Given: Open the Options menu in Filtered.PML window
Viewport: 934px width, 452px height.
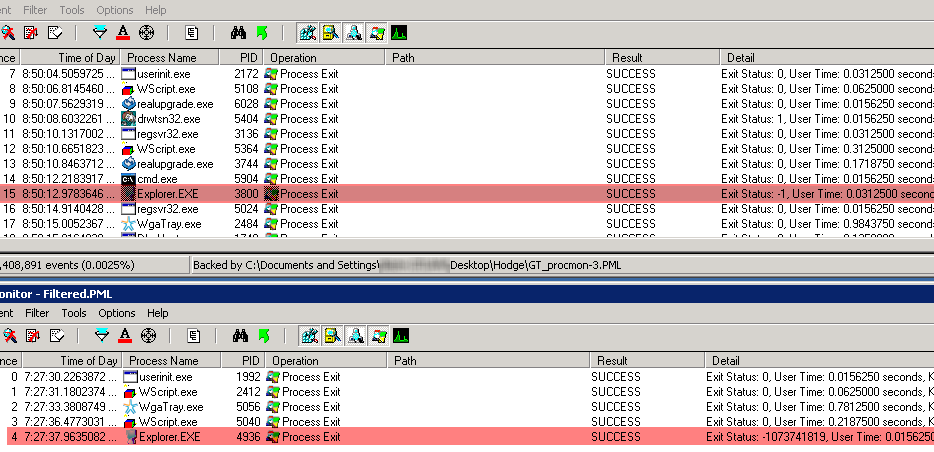Looking at the screenshot, I should tap(116, 313).
